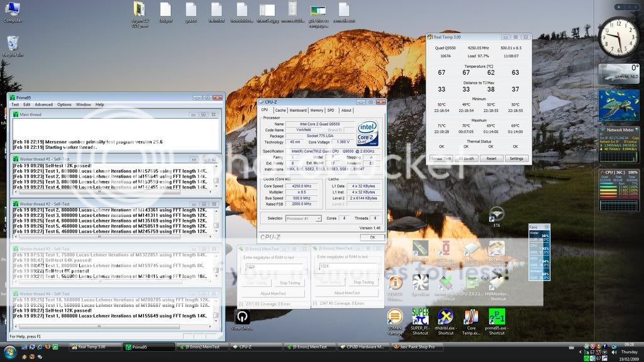The height and width of the screenshot is (362, 644).
Task: Open the SUPER_PI shortcut icon
Action: pos(420,322)
